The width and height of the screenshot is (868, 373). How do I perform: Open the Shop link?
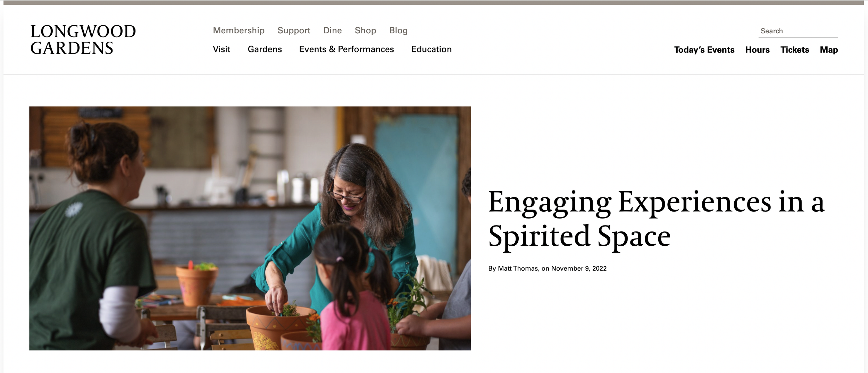[x=365, y=31]
